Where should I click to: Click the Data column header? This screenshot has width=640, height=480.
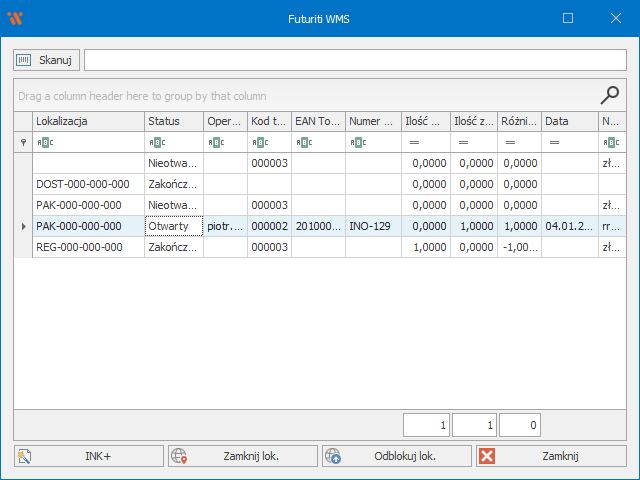[x=569, y=121]
